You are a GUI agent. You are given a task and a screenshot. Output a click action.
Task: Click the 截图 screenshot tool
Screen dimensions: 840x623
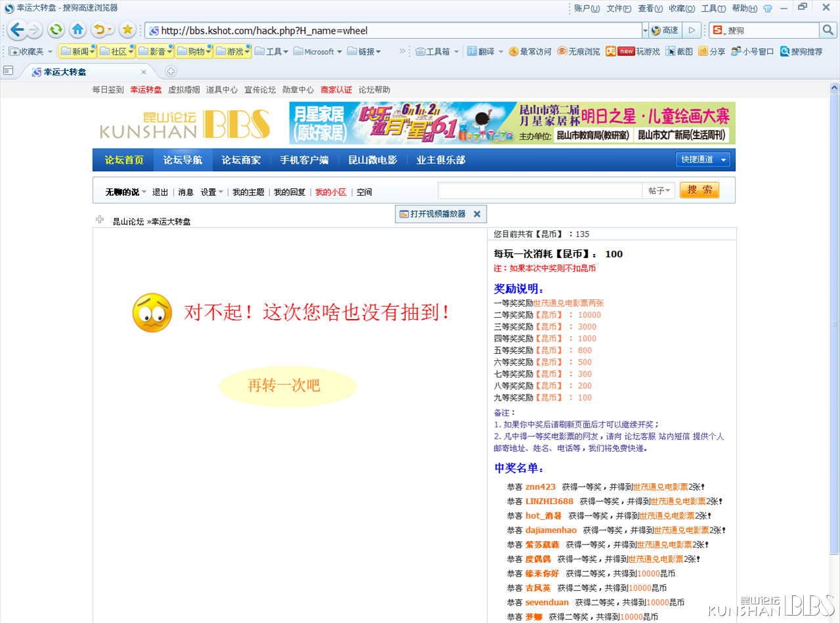click(x=679, y=51)
